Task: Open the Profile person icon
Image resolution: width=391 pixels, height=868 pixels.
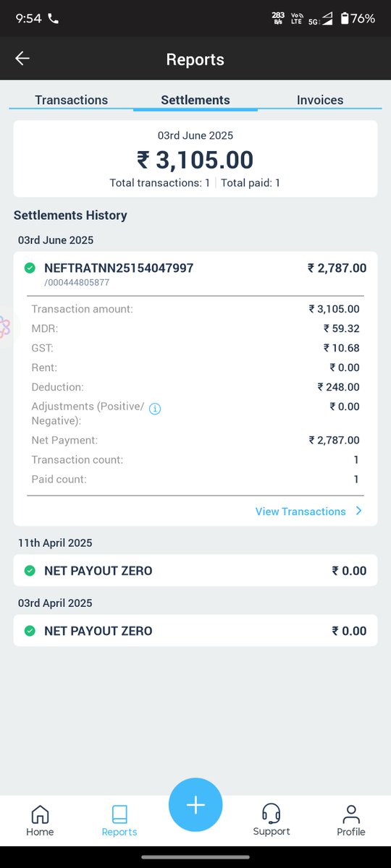Action: tap(351, 814)
